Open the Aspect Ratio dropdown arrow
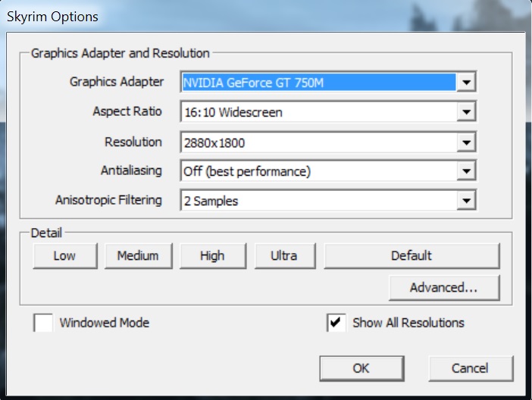Viewport: 532px width, 400px height. coord(466,111)
